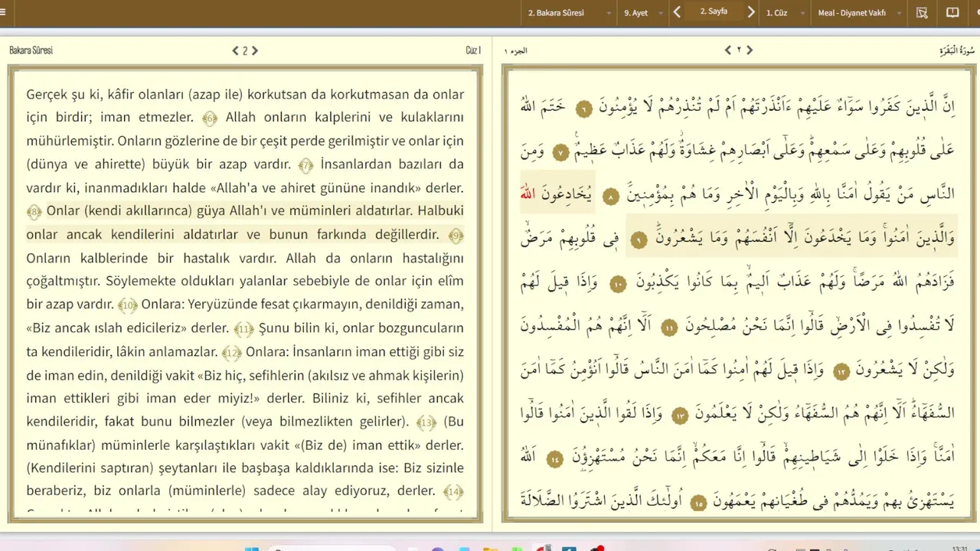Click text 'Onların kalblerinde bir hastalık vardır'
The image size is (980, 551).
(149, 257)
